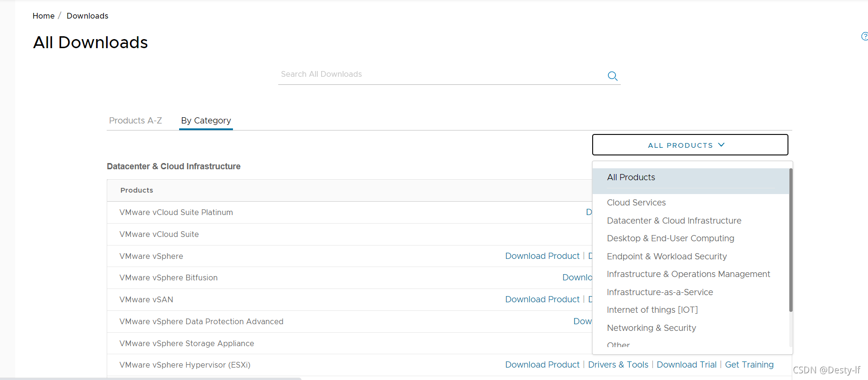The width and height of the screenshot is (868, 380).
Task: Click VMware vSphere Hypervisor (ESXi) text
Action: pyautogui.click(x=185, y=365)
